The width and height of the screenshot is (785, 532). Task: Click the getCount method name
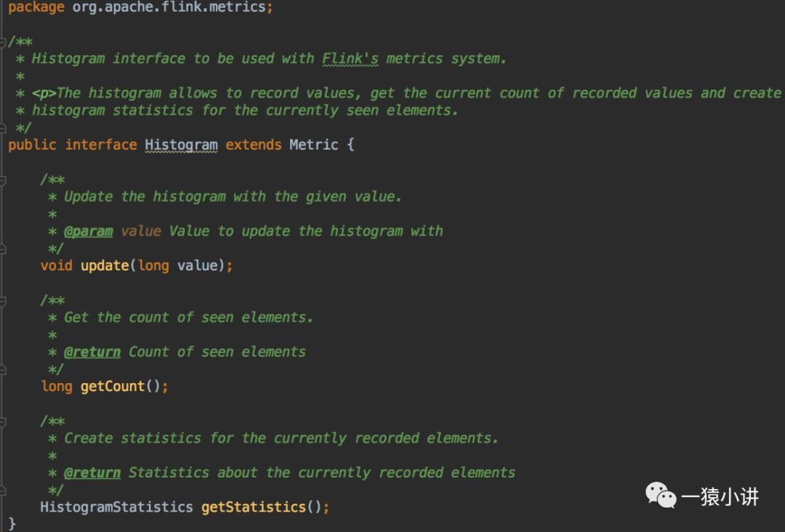click(x=113, y=386)
